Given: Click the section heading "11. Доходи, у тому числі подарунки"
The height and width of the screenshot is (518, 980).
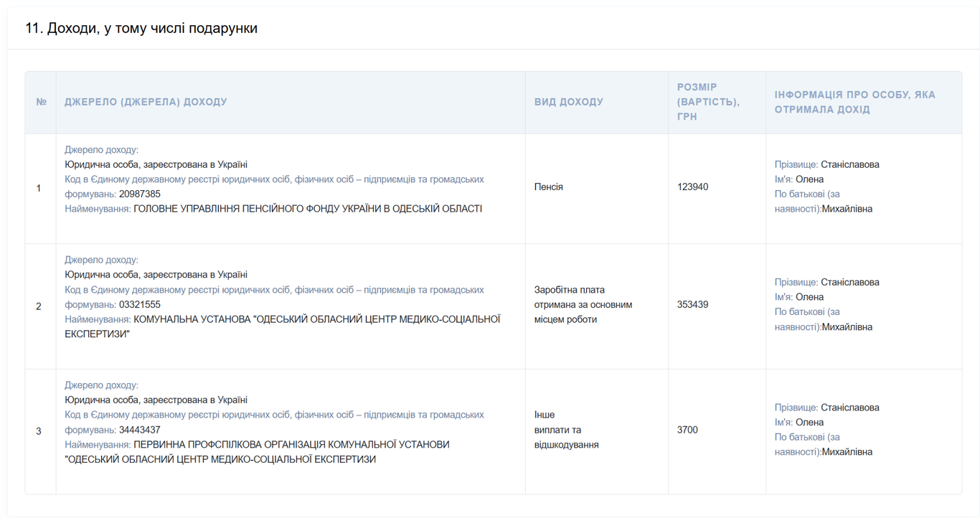Looking at the screenshot, I should point(141,28).
